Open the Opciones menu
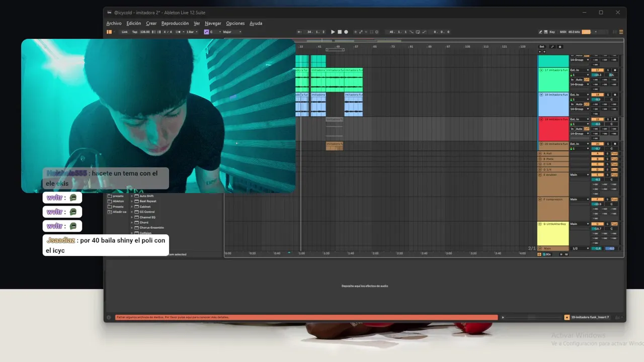Image resolution: width=644 pixels, height=362 pixels. (x=235, y=23)
